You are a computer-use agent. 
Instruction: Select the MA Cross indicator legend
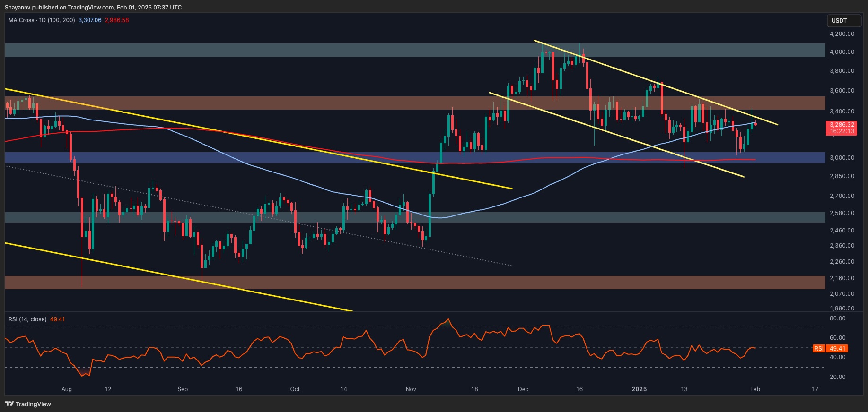point(42,20)
